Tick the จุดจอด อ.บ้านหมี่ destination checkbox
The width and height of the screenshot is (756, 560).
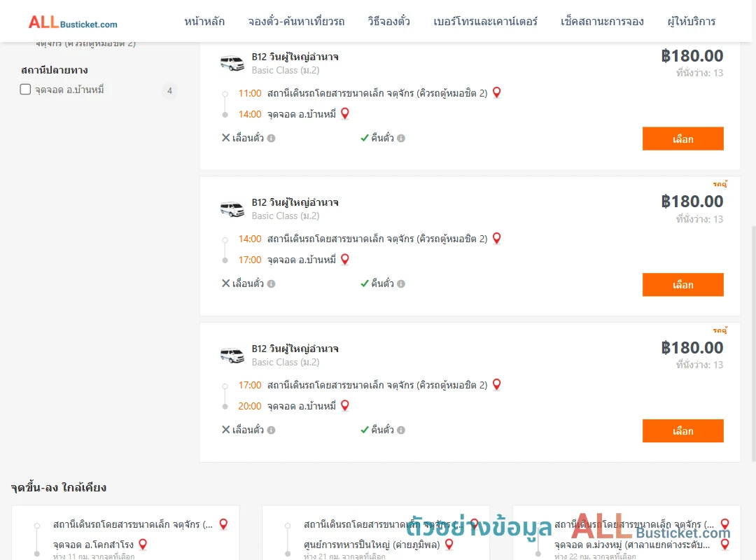tap(26, 89)
